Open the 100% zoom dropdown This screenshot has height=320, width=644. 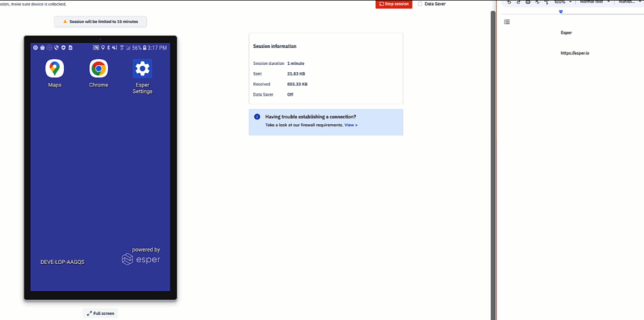[x=563, y=2]
